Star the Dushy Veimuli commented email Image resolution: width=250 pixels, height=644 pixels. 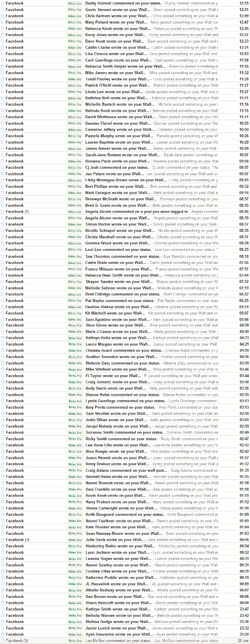(x=3, y=3)
